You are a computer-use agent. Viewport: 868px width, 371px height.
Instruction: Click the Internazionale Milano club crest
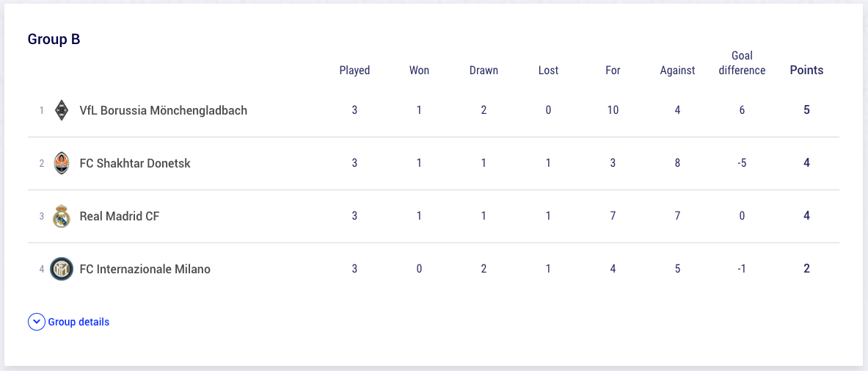point(61,270)
